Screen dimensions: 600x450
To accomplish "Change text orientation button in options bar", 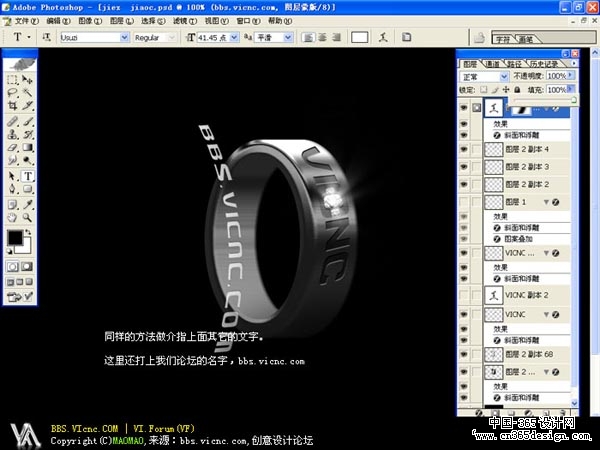I will click(x=46, y=37).
